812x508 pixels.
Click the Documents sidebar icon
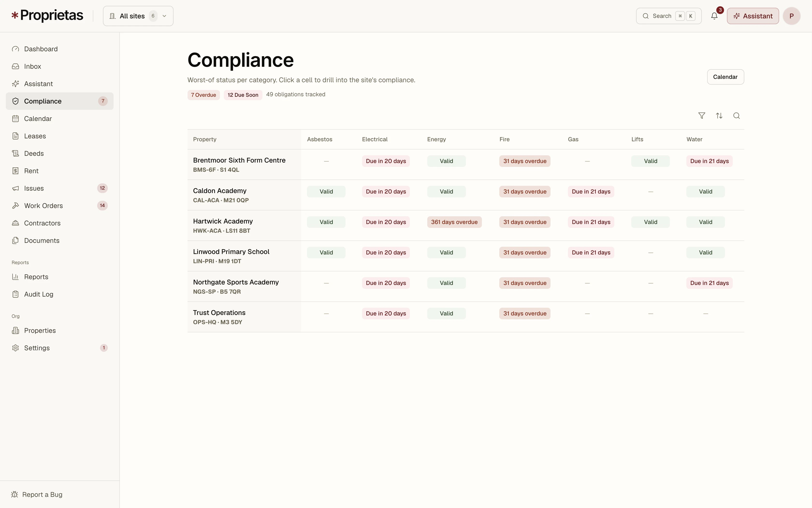[15, 240]
